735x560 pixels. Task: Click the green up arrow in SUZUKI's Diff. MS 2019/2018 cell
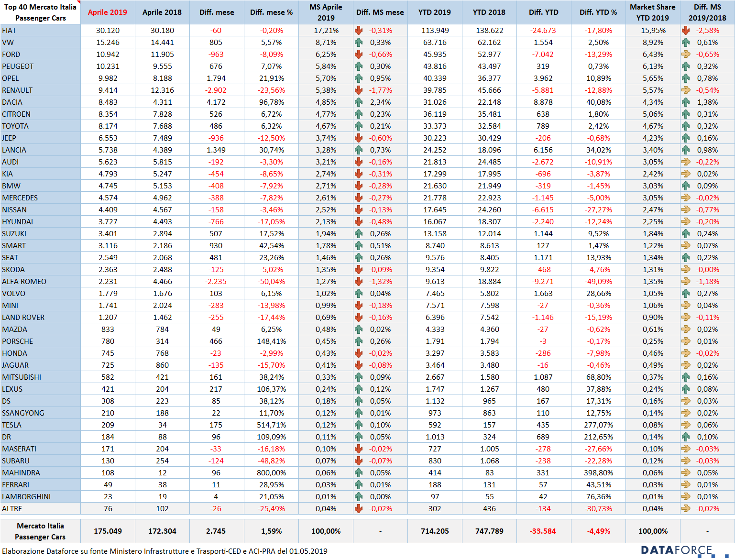[x=686, y=233]
